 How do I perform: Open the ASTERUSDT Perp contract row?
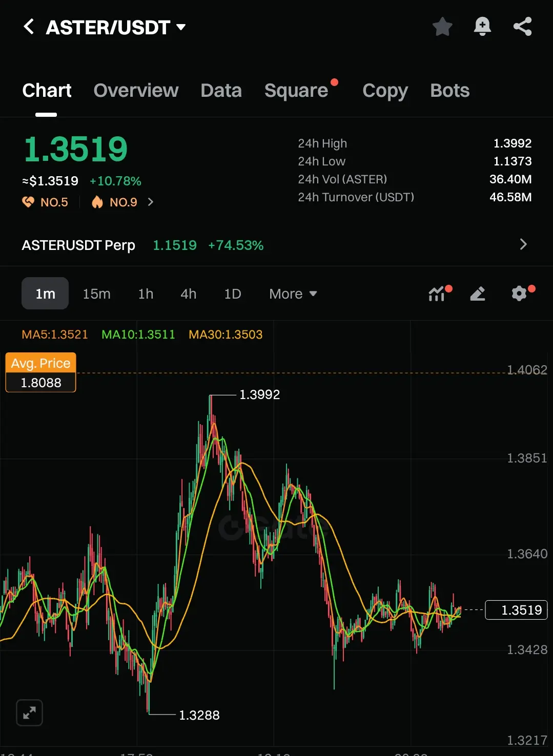point(276,245)
